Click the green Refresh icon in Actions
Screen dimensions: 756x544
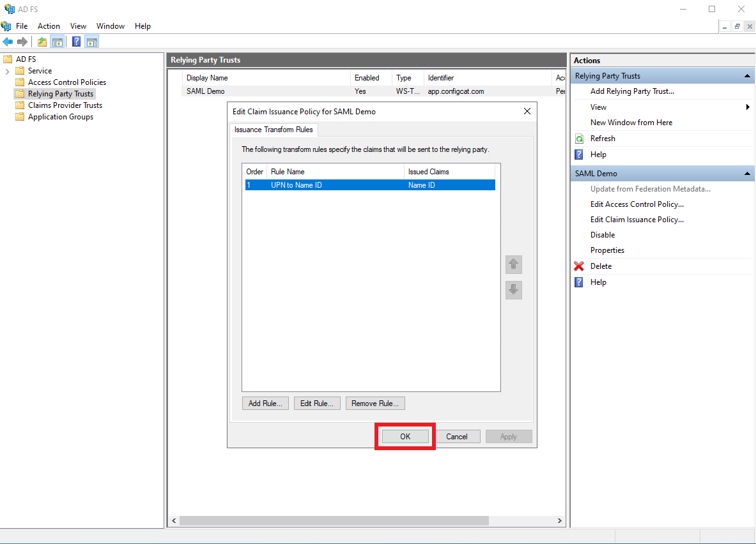pos(579,139)
